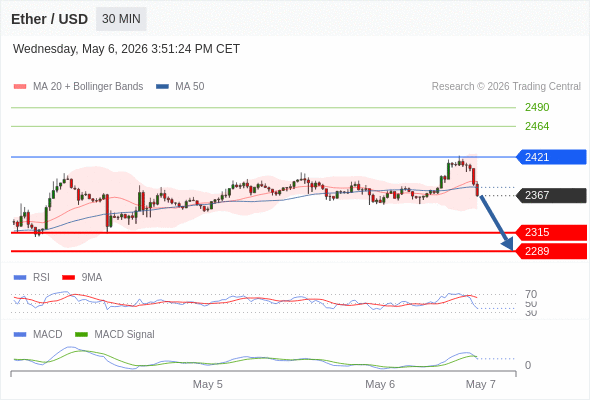Image resolution: width=590 pixels, height=400 pixels.
Task: Click the RSI legend swatch
Action: (x=20, y=278)
